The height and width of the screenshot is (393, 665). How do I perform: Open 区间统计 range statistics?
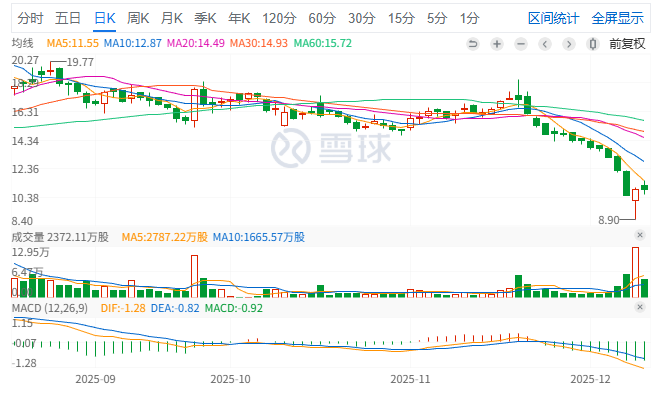553,18
